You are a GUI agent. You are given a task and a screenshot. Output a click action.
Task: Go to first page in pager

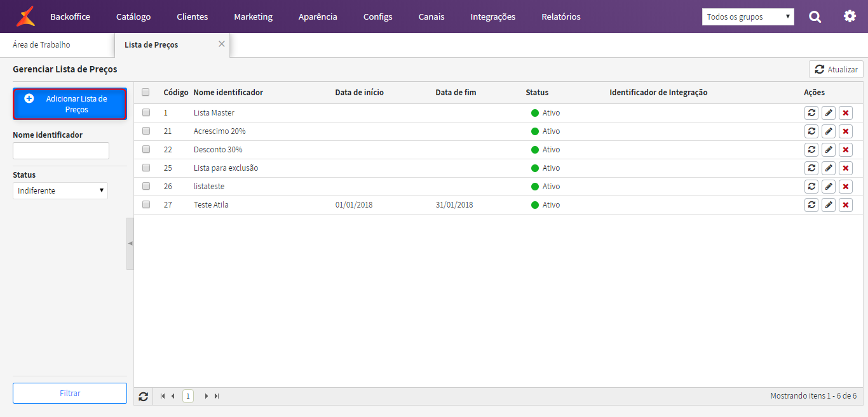[x=163, y=396]
